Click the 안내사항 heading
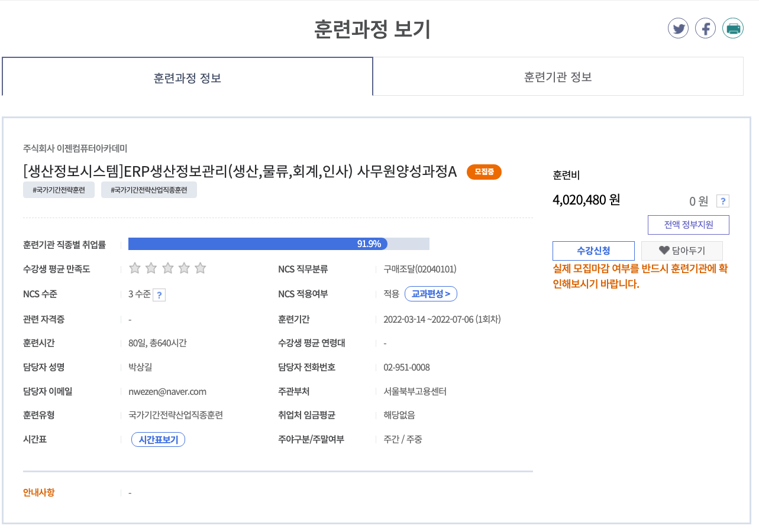The image size is (759, 532). [x=39, y=492]
